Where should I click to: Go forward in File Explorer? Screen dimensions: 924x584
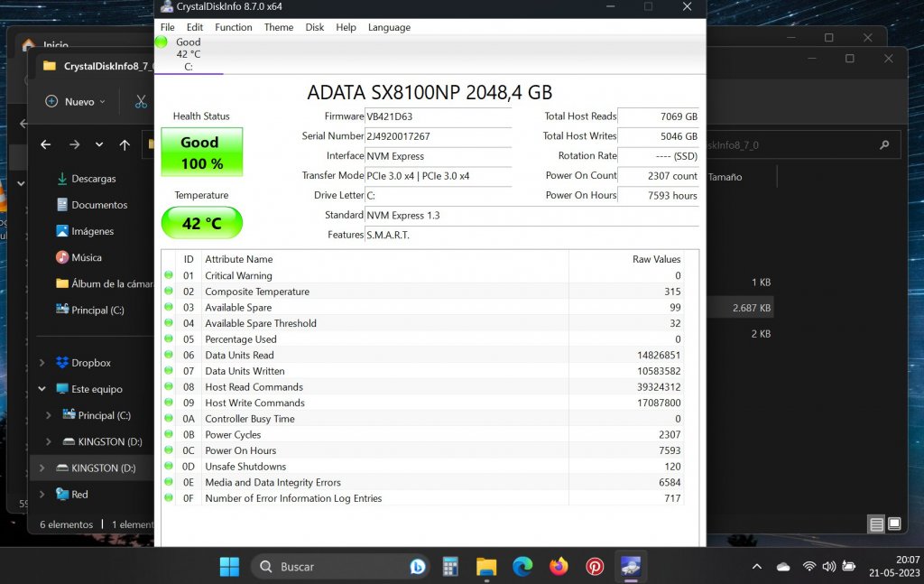tap(74, 144)
